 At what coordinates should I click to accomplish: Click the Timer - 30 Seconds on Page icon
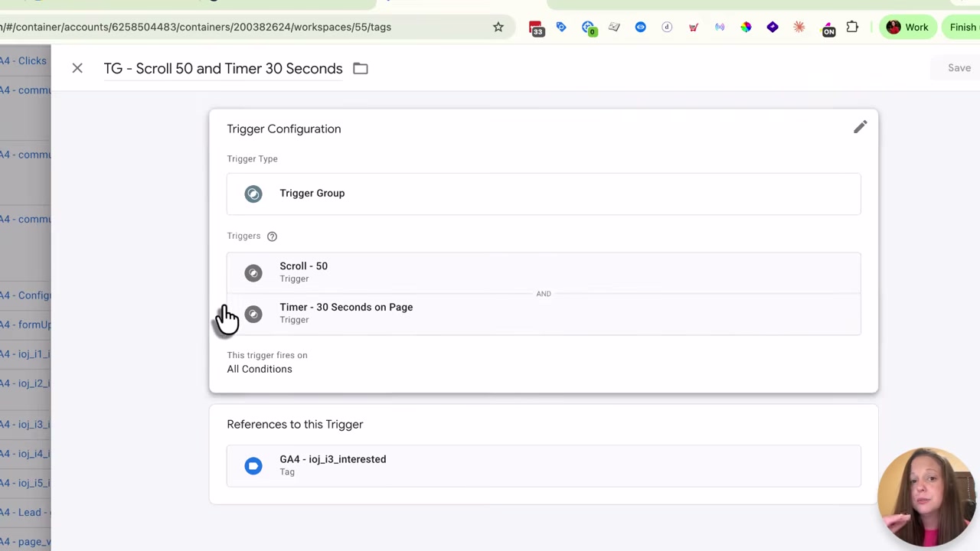tap(253, 314)
